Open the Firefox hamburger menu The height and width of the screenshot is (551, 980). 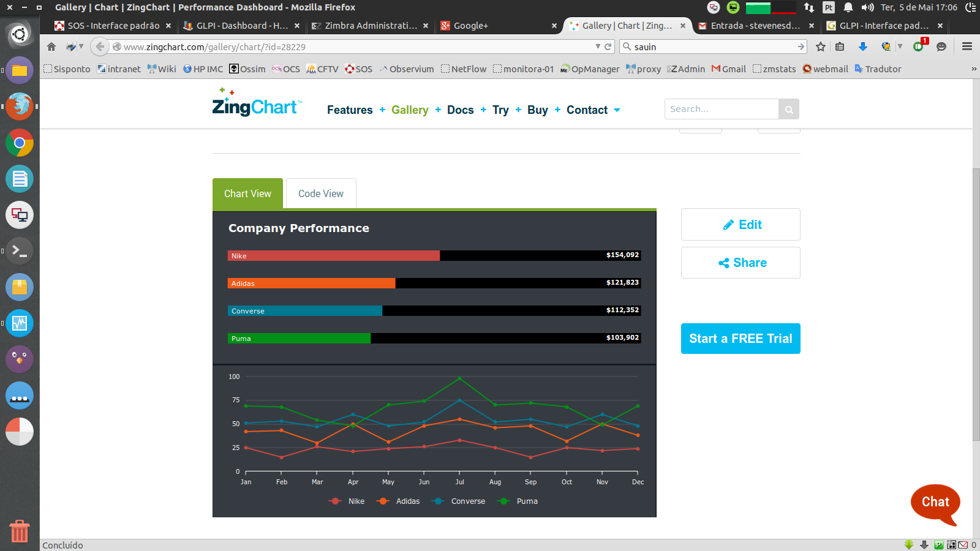(967, 47)
